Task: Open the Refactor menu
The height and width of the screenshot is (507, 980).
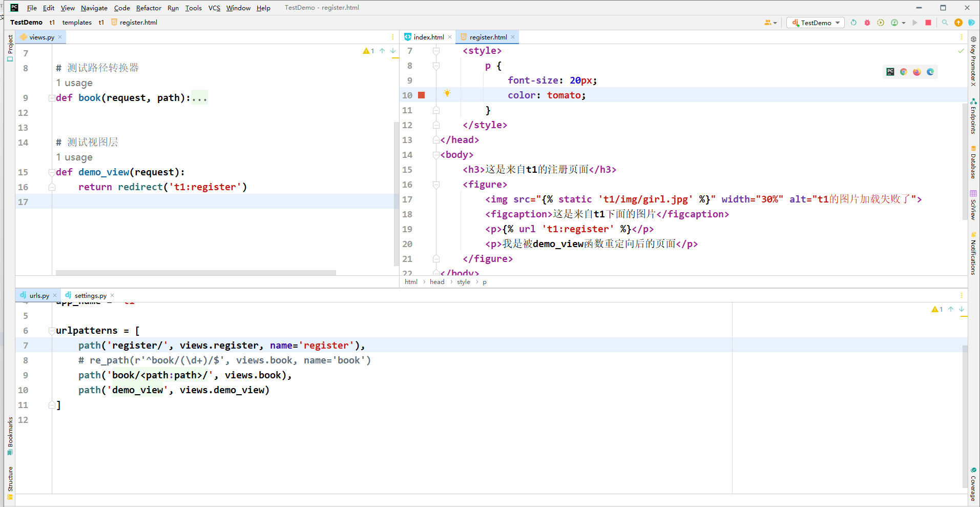Action: (x=149, y=8)
